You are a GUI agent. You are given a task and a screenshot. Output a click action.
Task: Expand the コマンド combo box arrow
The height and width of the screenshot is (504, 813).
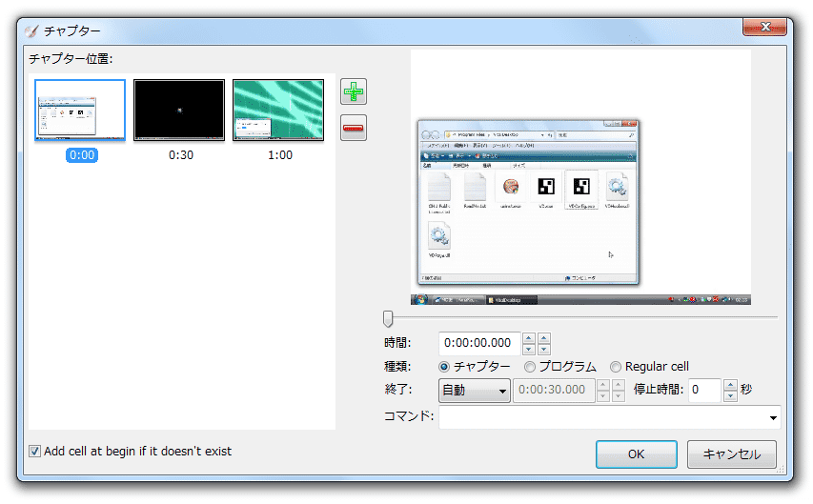pos(771,417)
